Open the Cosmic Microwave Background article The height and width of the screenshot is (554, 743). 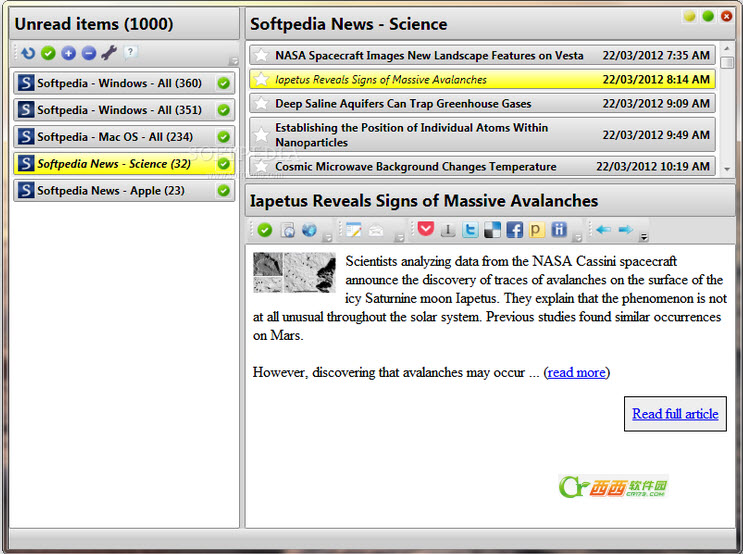[415, 167]
